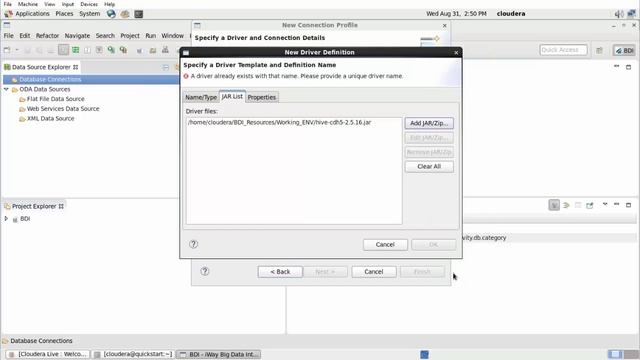This screenshot has height=360, width=640.
Task: Switch to Cloudera Live taskbar window
Action: (48, 354)
